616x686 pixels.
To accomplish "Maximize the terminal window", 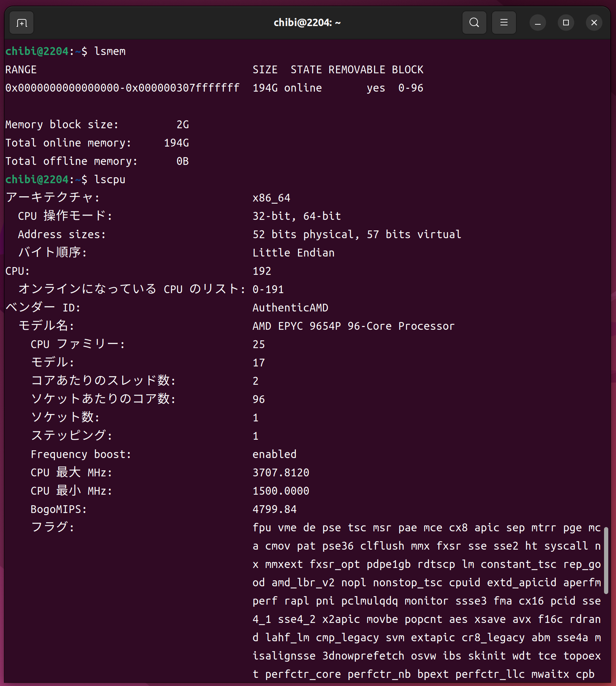I will pos(566,23).
